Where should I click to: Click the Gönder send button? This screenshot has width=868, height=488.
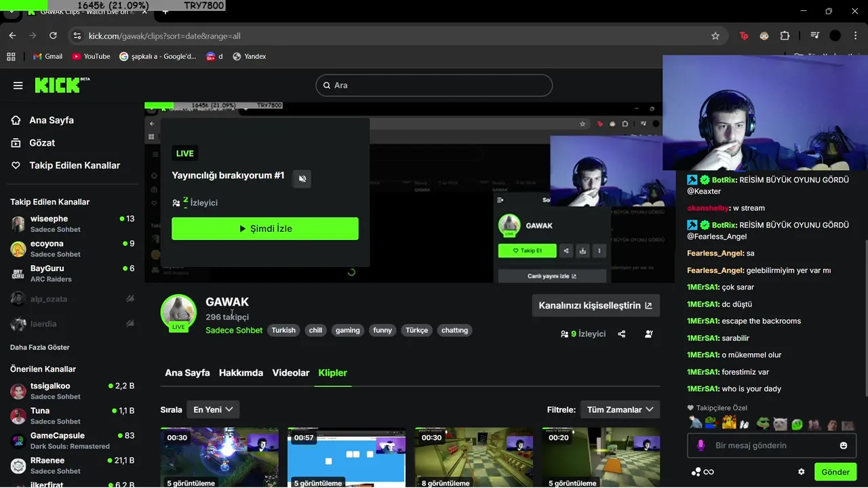[x=835, y=472]
